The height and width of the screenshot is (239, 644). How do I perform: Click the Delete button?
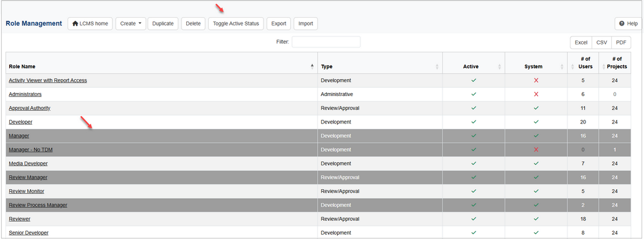click(193, 23)
